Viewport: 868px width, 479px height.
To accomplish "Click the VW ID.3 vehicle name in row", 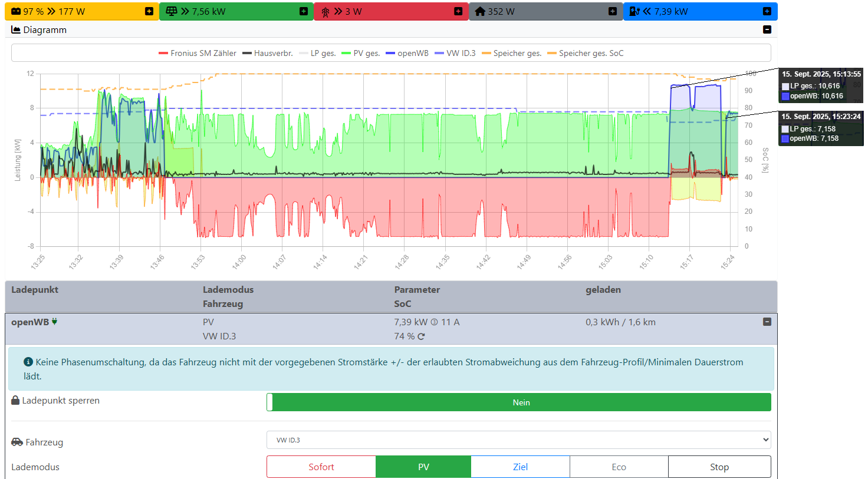I will pos(219,336).
